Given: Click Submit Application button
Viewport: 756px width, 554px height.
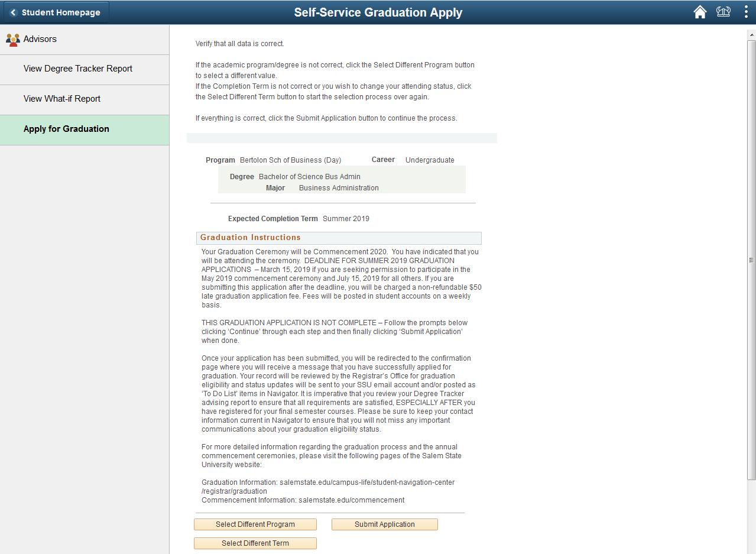Looking at the screenshot, I should 385,524.
